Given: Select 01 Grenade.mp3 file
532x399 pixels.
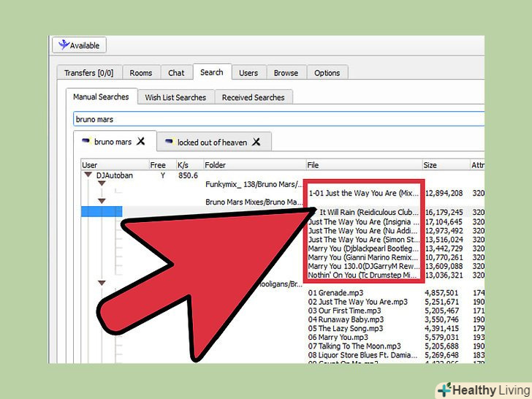Looking at the screenshot, I should (335, 293).
